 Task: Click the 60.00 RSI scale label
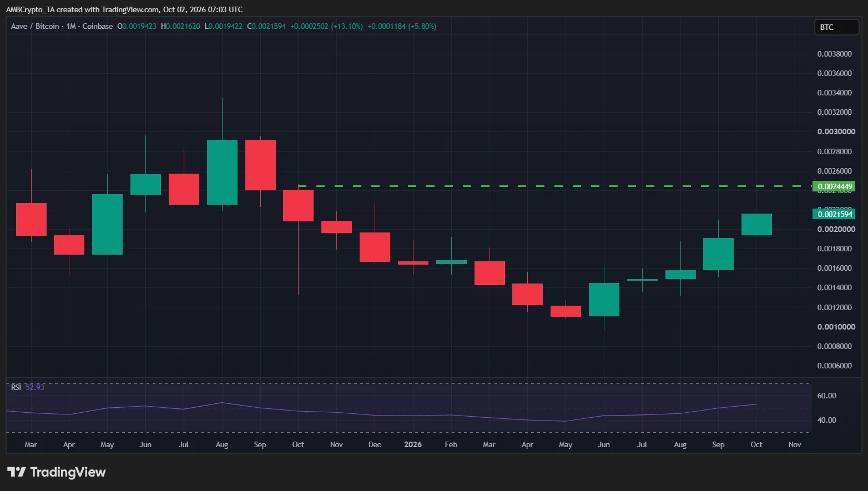point(827,396)
